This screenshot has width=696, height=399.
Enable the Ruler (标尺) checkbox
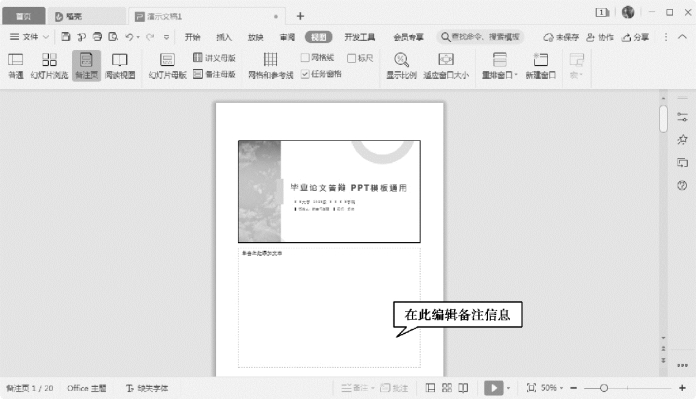point(352,58)
